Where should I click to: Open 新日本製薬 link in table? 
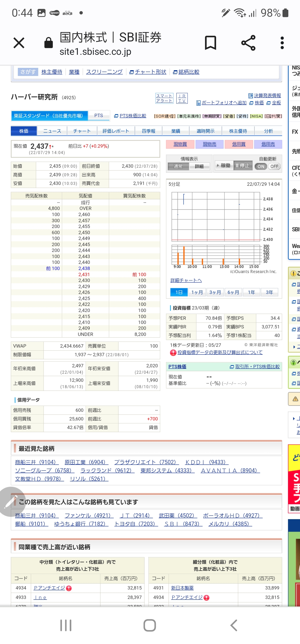coord(182,588)
